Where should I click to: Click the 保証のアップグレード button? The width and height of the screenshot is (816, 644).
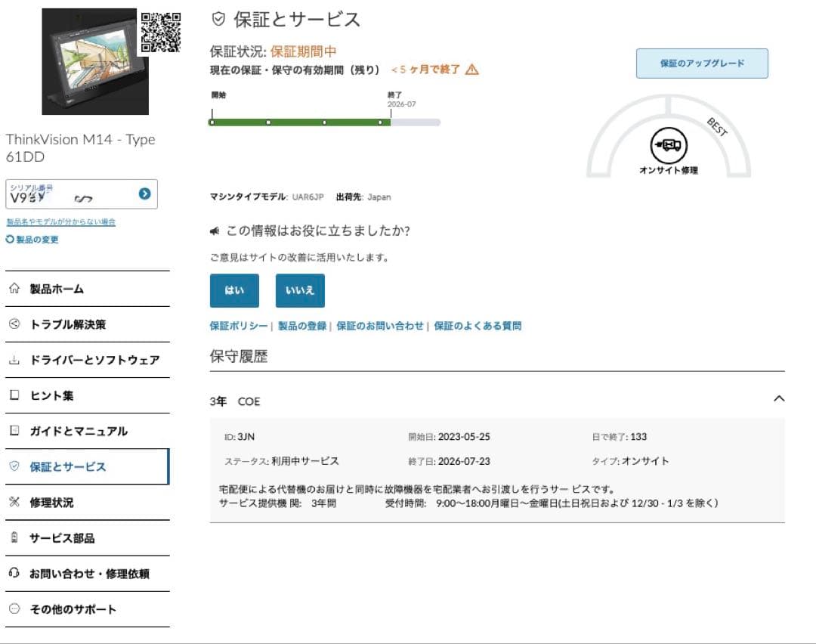702,63
